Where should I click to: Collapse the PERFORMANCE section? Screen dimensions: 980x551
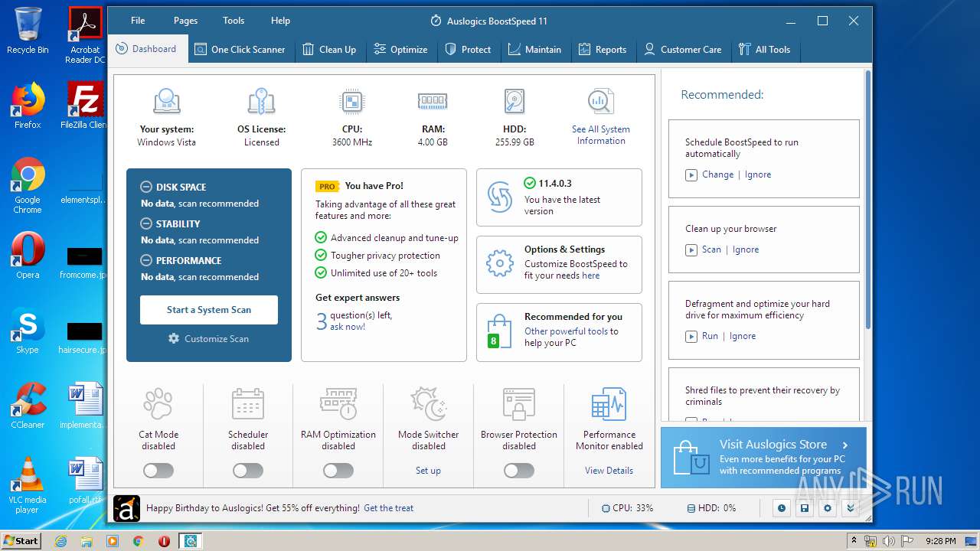point(146,260)
